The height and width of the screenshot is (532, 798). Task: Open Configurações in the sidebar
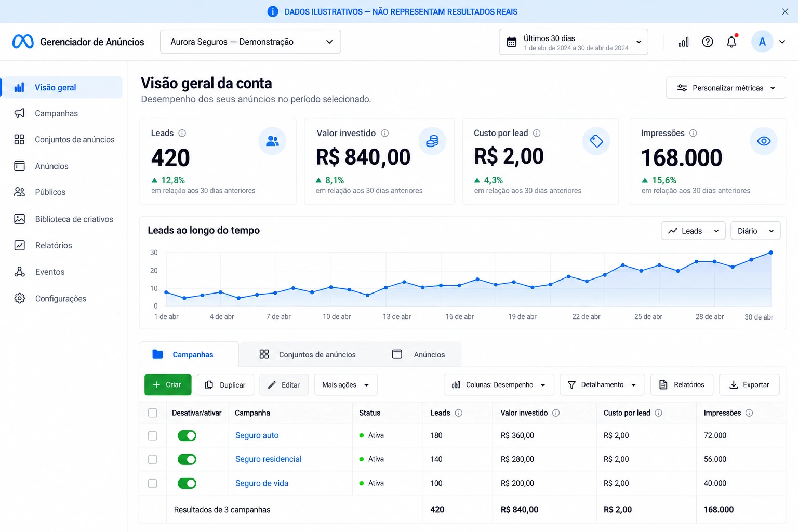(x=60, y=299)
